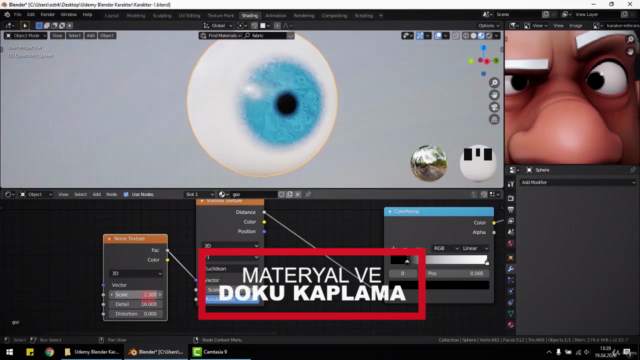640x360 pixels.
Task: Toggle the X-ray viewport button
Action: (456, 36)
